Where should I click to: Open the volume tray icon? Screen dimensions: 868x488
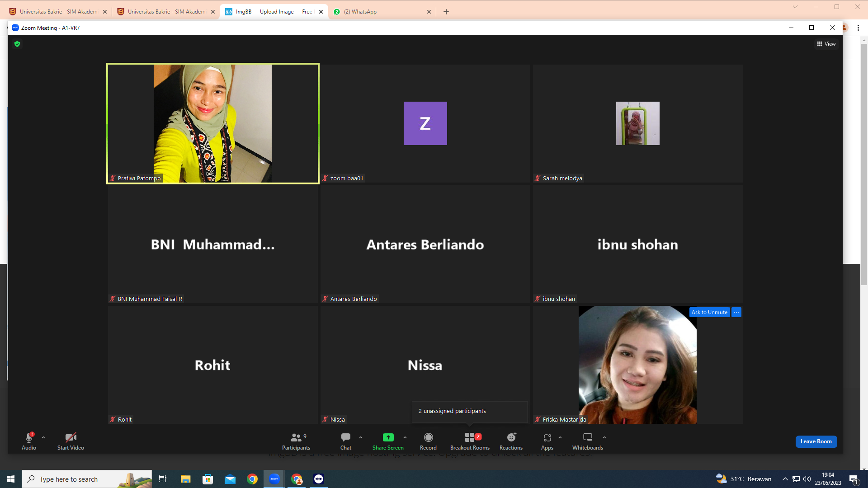point(807,479)
